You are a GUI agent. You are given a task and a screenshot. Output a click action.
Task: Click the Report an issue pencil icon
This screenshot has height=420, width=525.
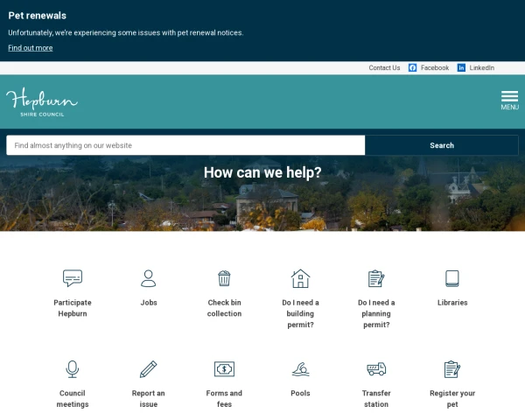click(x=149, y=369)
